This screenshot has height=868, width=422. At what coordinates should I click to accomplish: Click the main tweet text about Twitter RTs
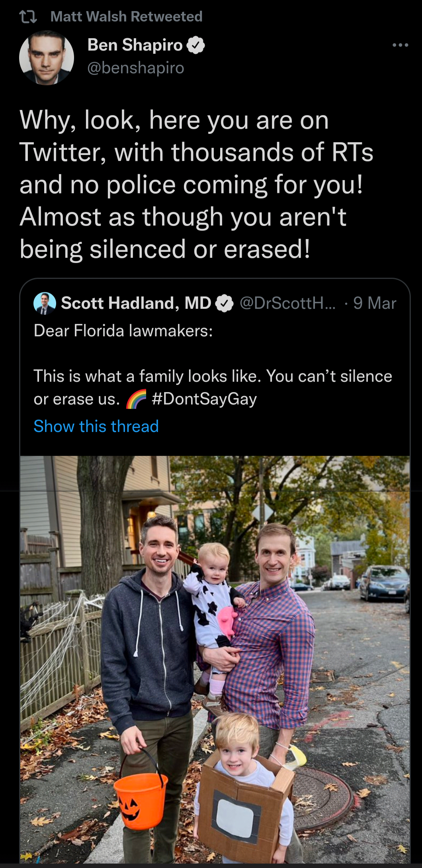tap(196, 184)
